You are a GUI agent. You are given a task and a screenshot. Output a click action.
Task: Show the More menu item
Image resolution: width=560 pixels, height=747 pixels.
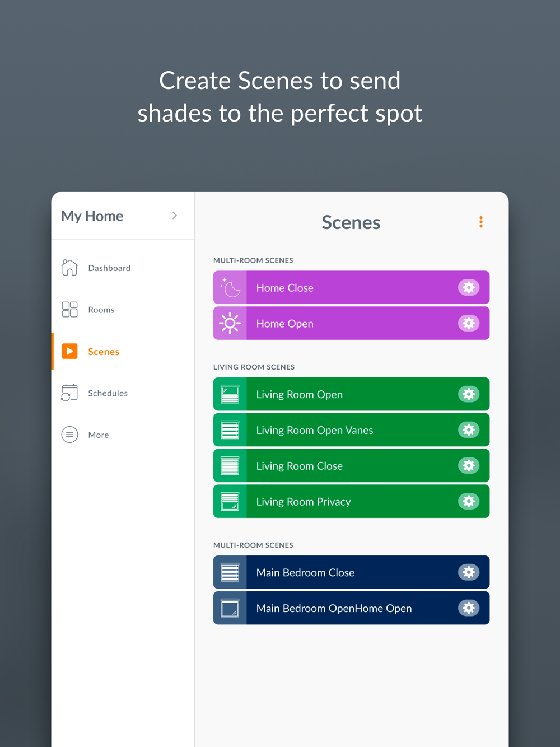pyautogui.click(x=98, y=435)
